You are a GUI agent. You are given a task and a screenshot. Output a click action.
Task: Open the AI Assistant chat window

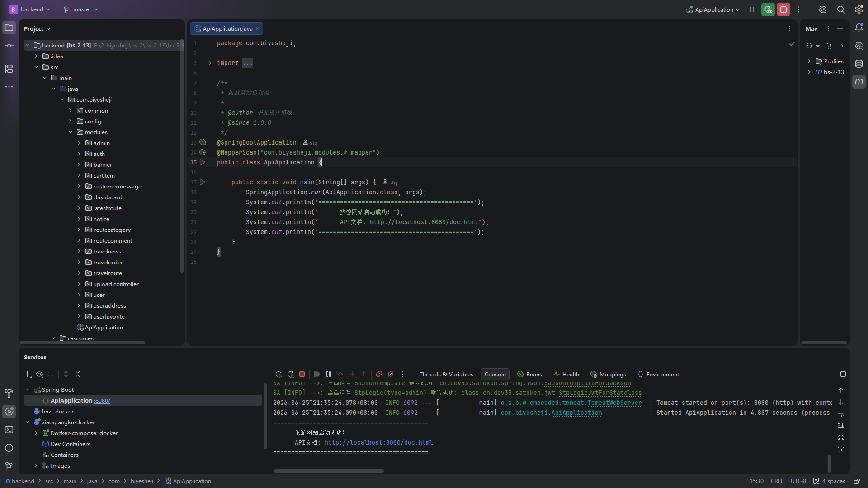tap(859, 46)
